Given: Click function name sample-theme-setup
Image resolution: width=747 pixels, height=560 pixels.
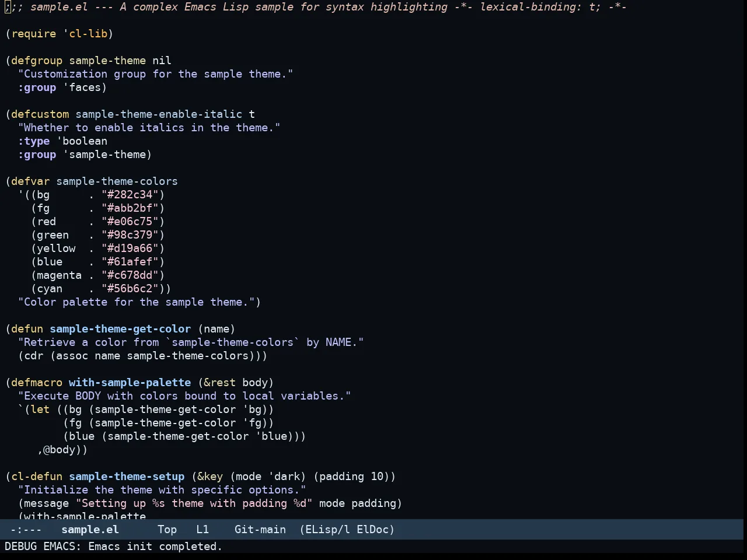Looking at the screenshot, I should (x=127, y=477).
